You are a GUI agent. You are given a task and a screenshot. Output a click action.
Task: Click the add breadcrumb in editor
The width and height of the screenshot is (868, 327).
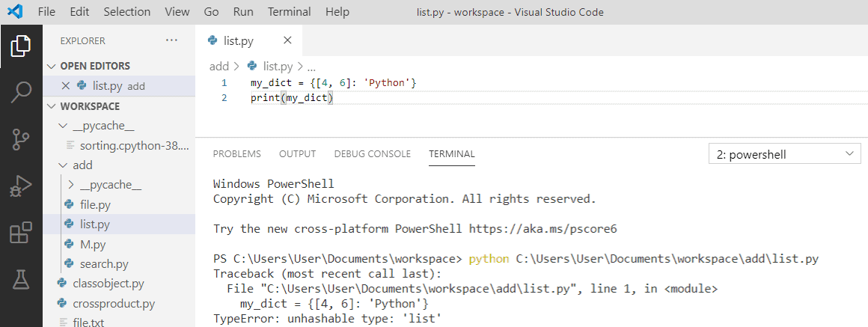pos(218,67)
